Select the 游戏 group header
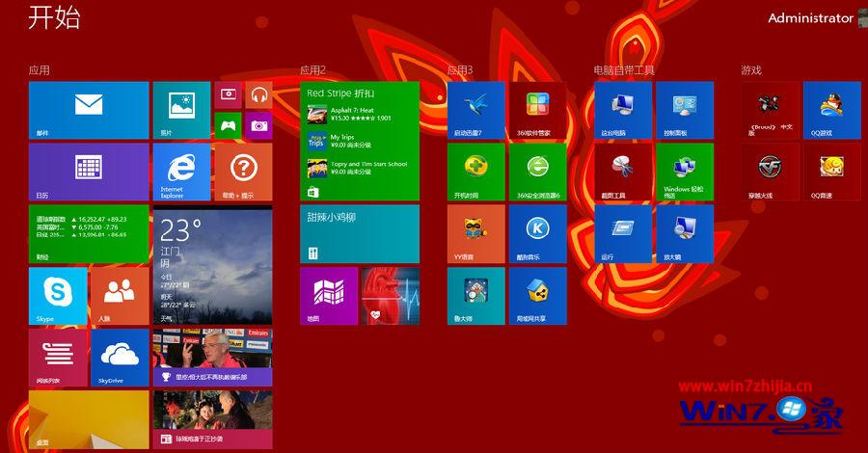 click(x=750, y=70)
